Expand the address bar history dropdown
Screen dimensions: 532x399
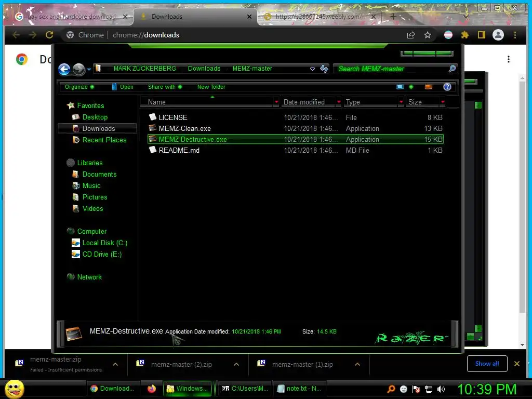click(x=312, y=69)
